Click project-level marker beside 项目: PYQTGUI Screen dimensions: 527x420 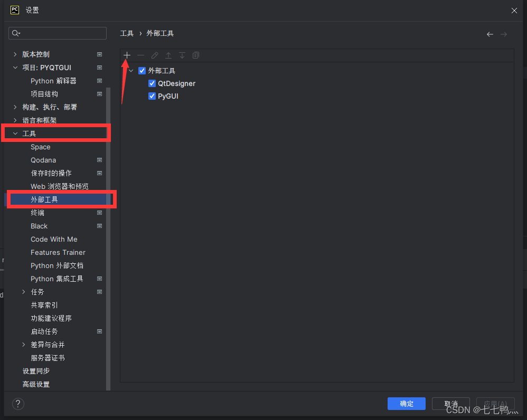click(x=99, y=68)
